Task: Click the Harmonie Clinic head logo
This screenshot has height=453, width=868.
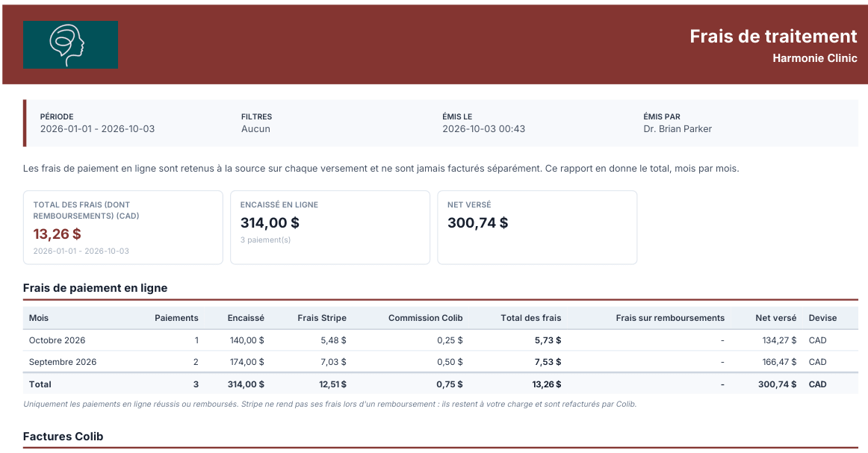Action: [70, 45]
